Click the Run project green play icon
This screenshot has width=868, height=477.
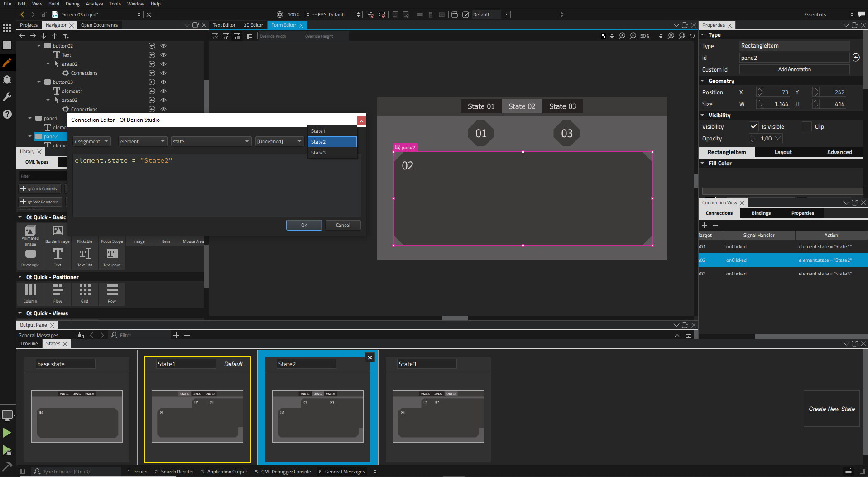[x=7, y=433]
